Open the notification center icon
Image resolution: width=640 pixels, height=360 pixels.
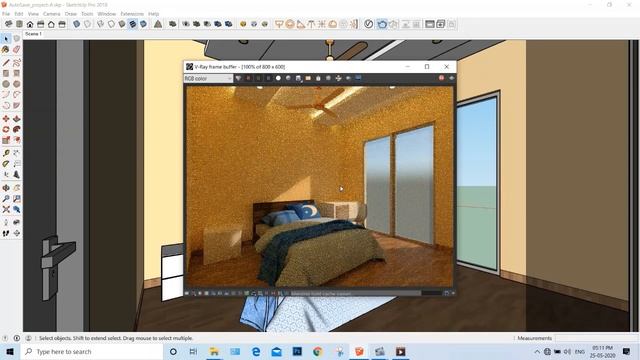627,351
